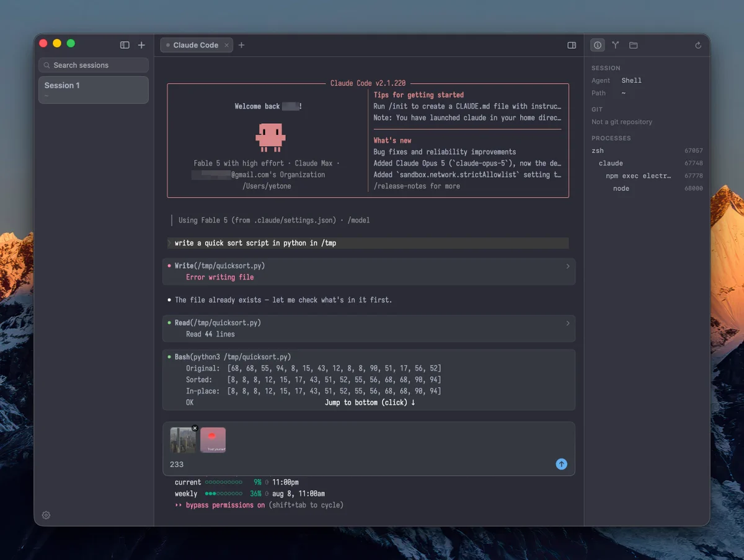
Task: Open the red sun attachment thumbnail
Action: pos(213,440)
